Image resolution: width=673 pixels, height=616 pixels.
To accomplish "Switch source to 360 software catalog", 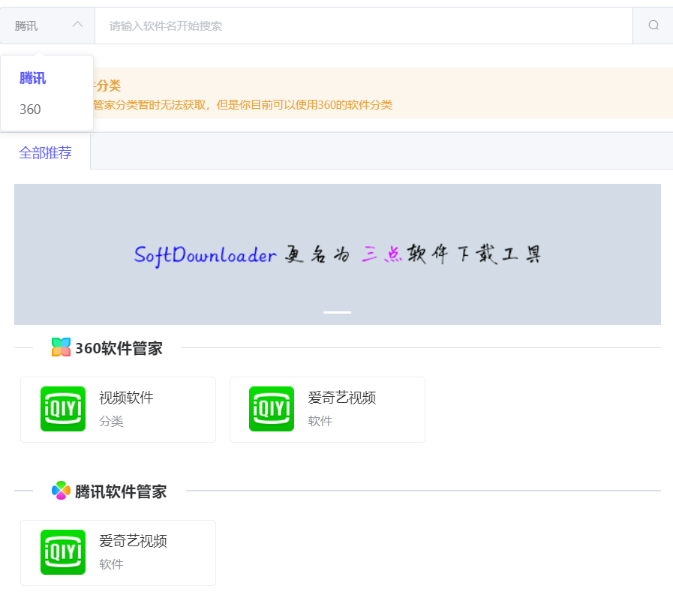I will [29, 110].
